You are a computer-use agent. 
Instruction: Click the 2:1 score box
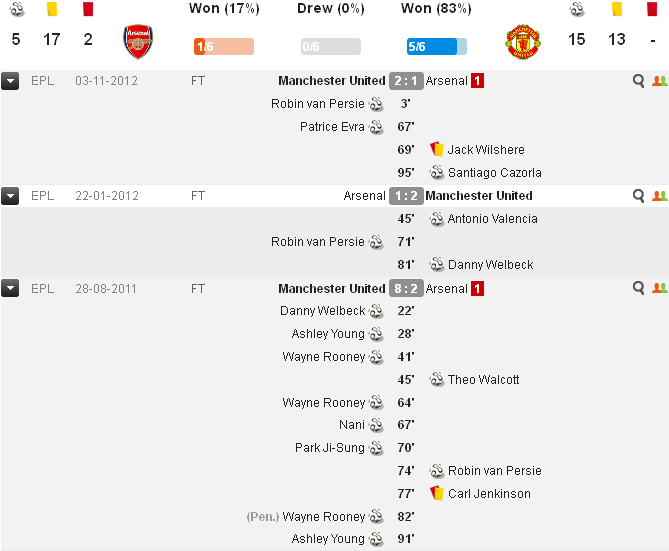coord(406,81)
